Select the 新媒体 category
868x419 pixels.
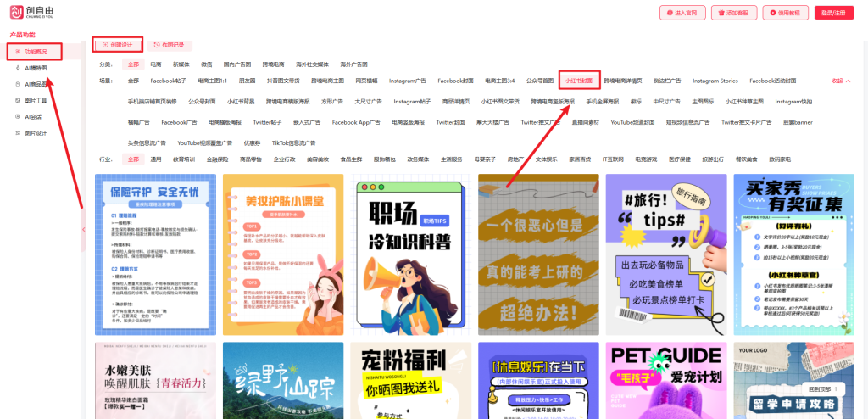181,64
